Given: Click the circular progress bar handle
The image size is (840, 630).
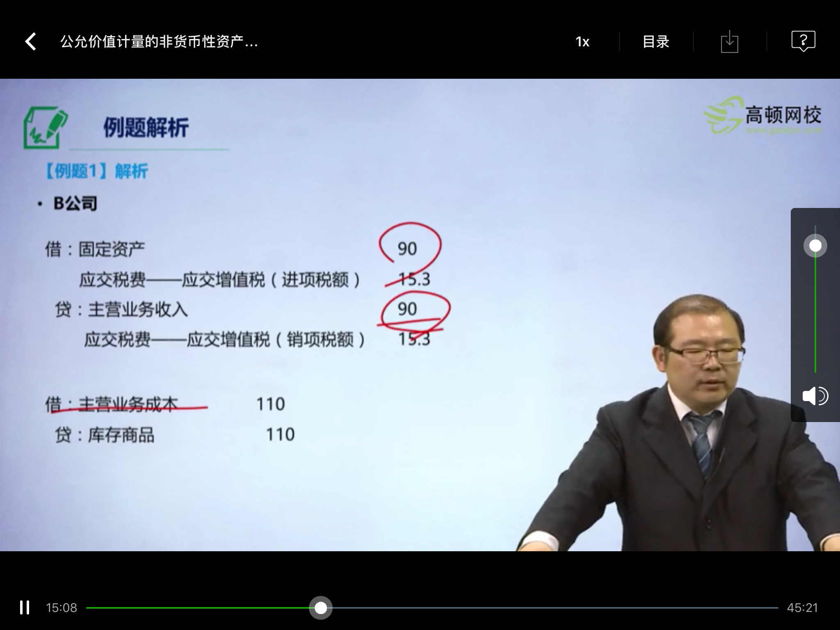Looking at the screenshot, I should click(x=321, y=608).
